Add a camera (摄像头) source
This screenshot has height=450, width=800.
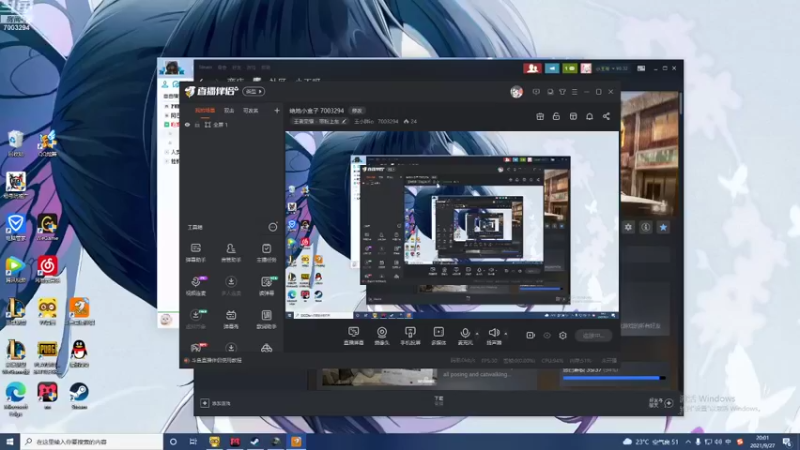(x=382, y=336)
